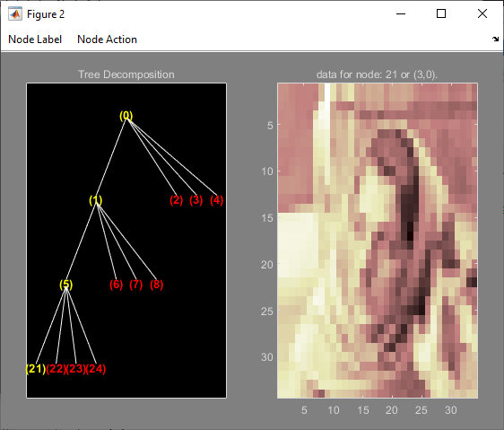Select red node (8)
Viewport: 504px width, 430px height.
coord(157,285)
